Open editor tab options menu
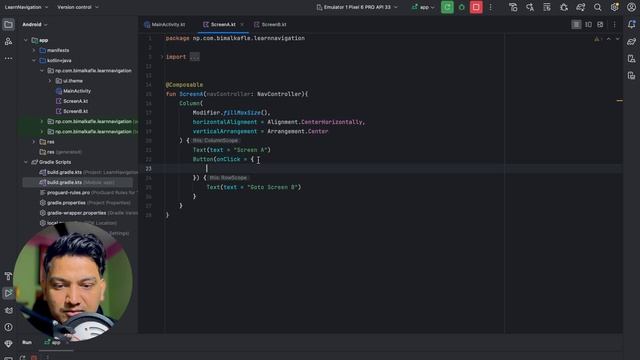Screen dimensions: 640x360 tap(614, 24)
